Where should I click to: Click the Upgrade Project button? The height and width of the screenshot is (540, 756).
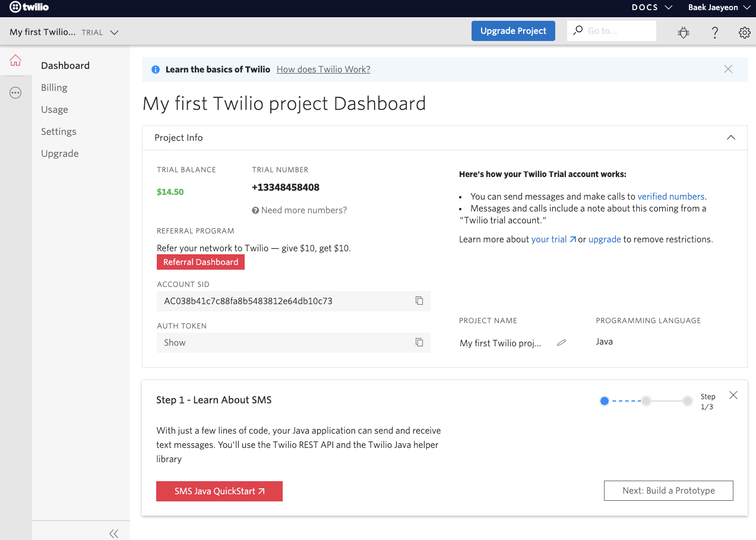point(513,31)
